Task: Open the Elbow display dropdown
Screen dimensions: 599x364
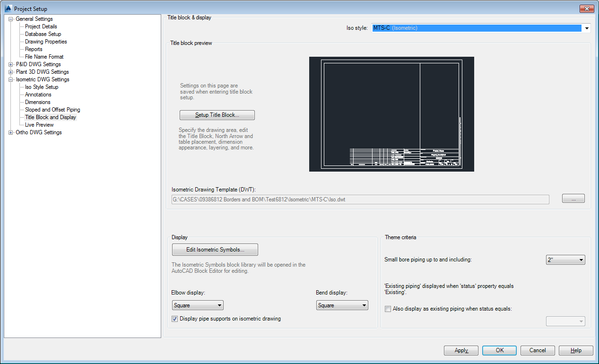Action: pyautogui.click(x=219, y=305)
